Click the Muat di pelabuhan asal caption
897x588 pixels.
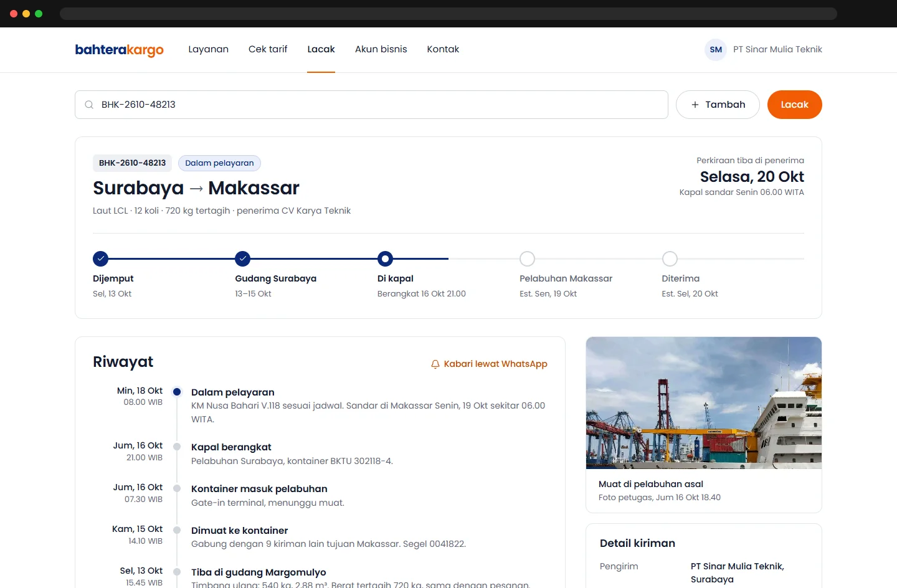(x=651, y=484)
